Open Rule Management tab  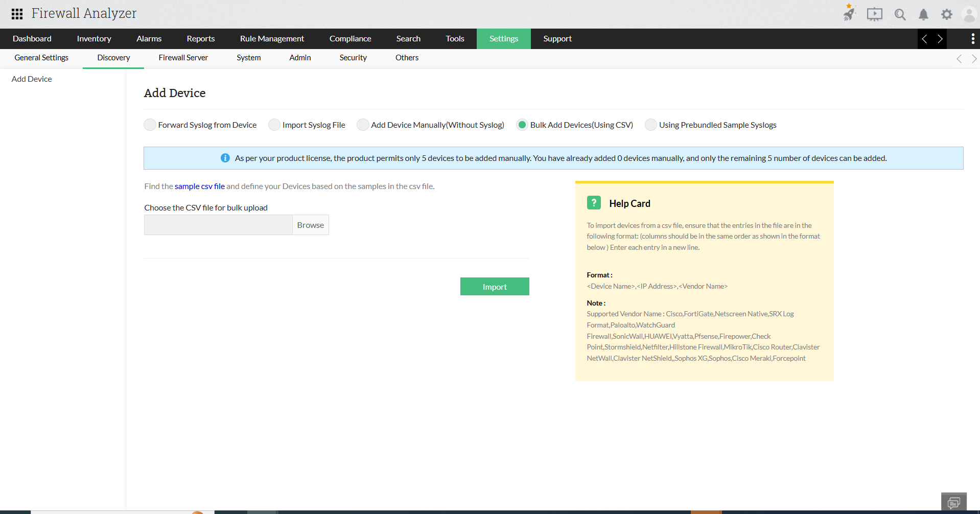tap(272, 39)
